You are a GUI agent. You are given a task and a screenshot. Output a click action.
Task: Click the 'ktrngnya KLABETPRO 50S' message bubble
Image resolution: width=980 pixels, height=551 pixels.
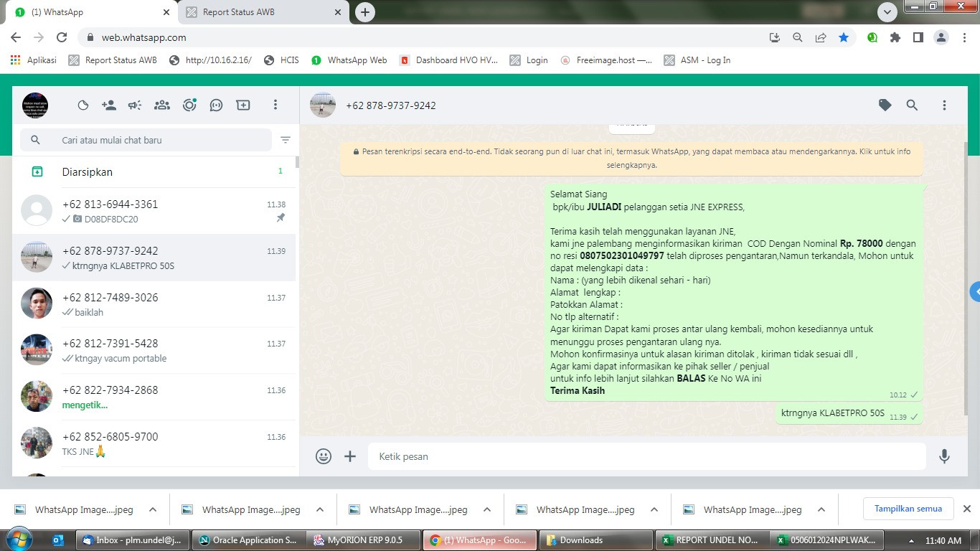(x=849, y=413)
